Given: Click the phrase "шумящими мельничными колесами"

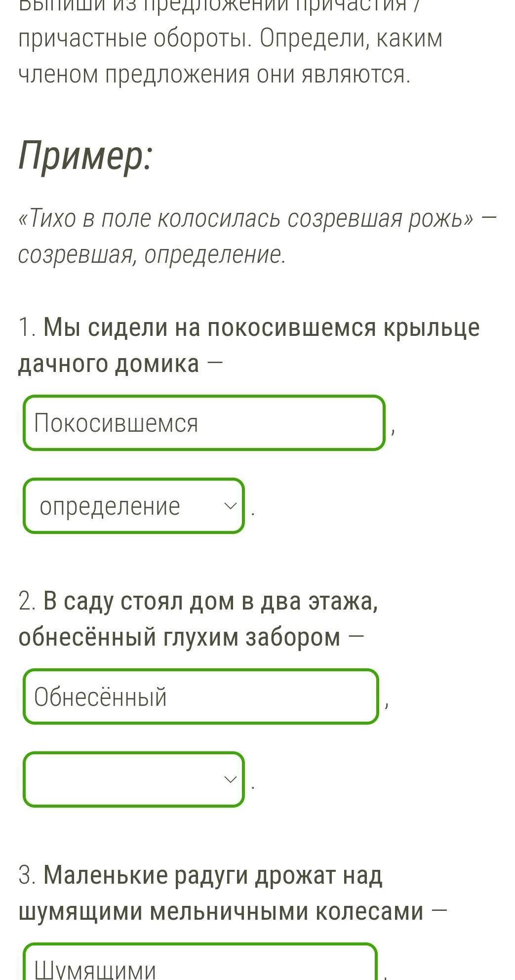Looking at the screenshot, I should (221, 911).
